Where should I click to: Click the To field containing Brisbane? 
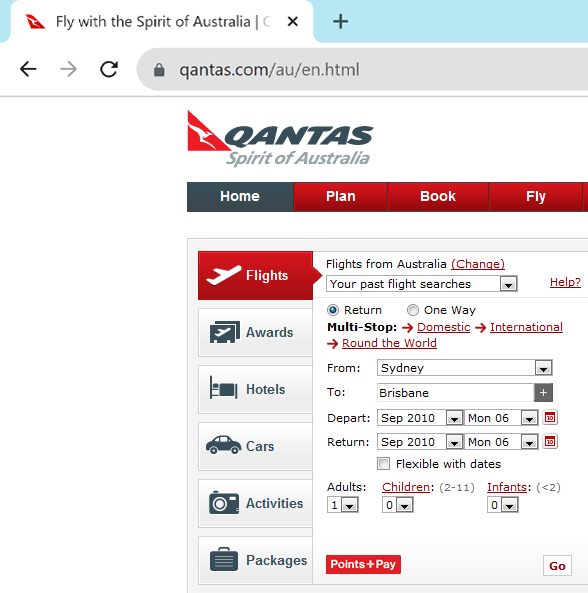click(455, 393)
